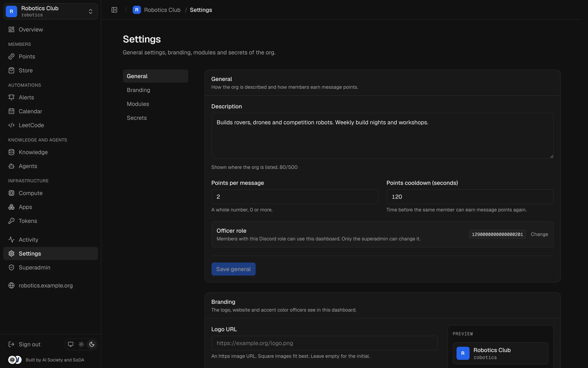Open Compute infrastructure
588x368 pixels.
tap(51, 193)
